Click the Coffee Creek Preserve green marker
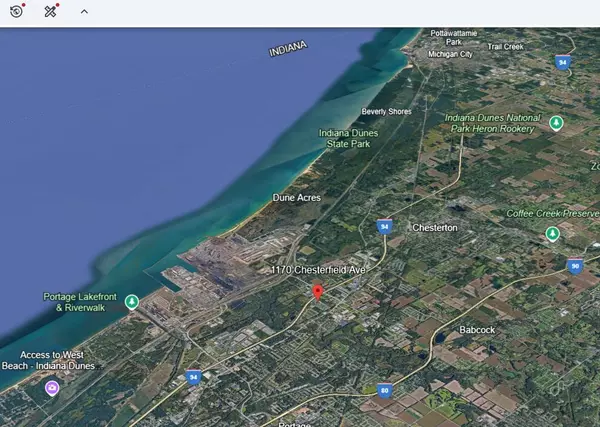Viewport: 600px width, 427px height. point(552,234)
